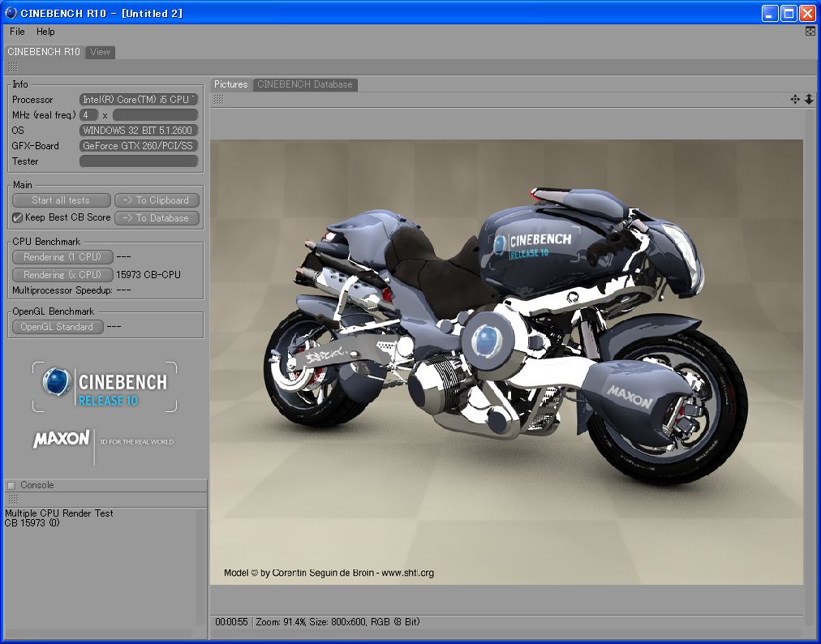Image resolution: width=821 pixels, height=644 pixels.
Task: Click the CINEBENCH title bar app icon
Action: coord(11,13)
